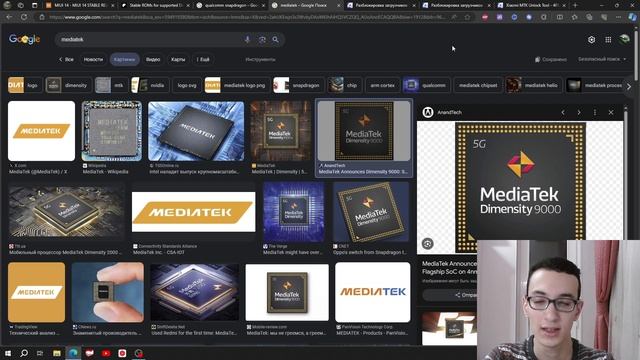Open AnandTech source in preview header
The image size is (640, 360).
point(443,112)
